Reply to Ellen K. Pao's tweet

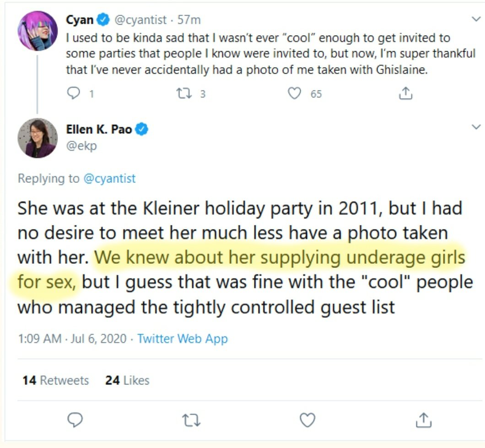click(76, 419)
